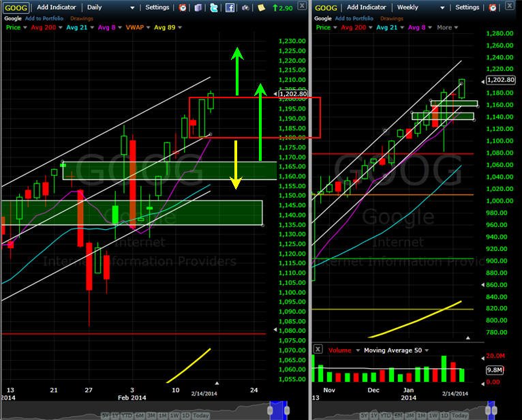
Task: Click Add to Portfolio in daily chart
Action: coord(44,18)
